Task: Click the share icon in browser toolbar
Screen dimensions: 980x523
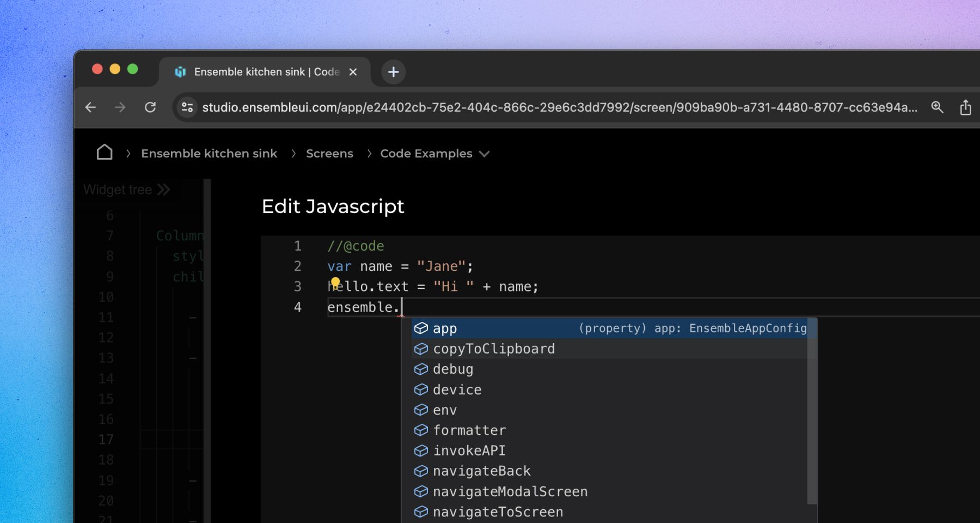Action: click(965, 107)
